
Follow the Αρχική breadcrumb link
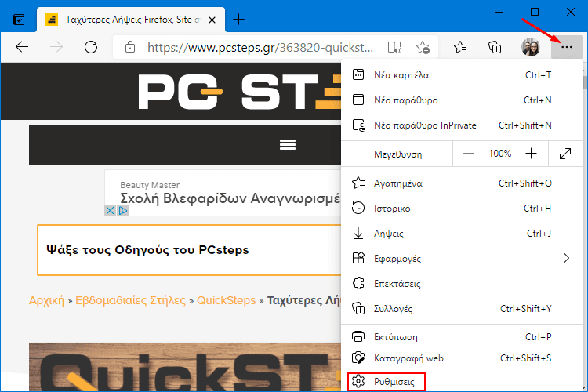coord(46,300)
